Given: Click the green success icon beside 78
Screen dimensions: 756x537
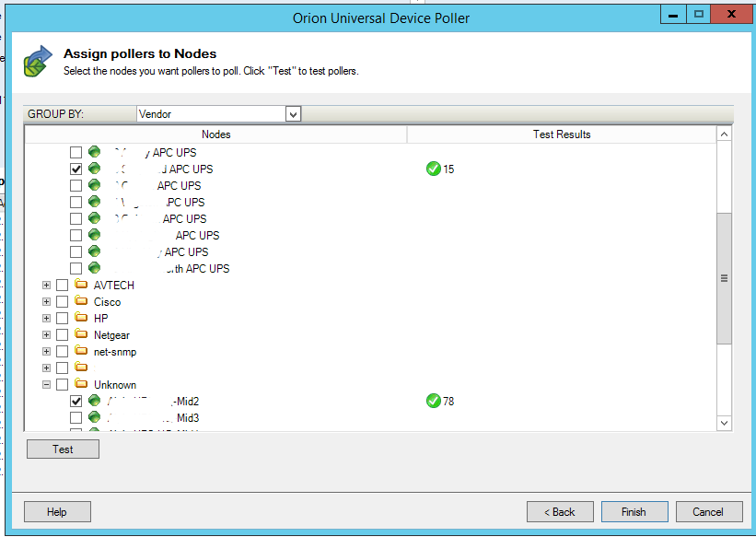Looking at the screenshot, I should tap(434, 401).
